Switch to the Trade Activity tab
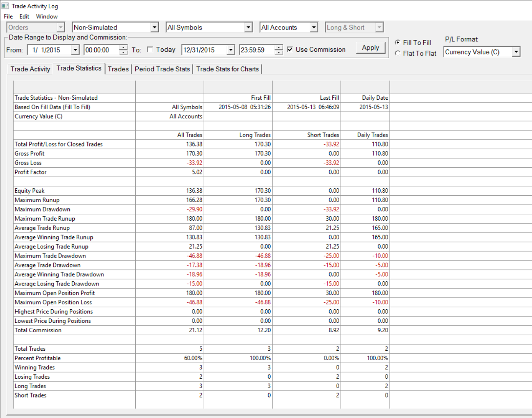Image resolution: width=532 pixels, height=418 pixels. pyautogui.click(x=30, y=69)
